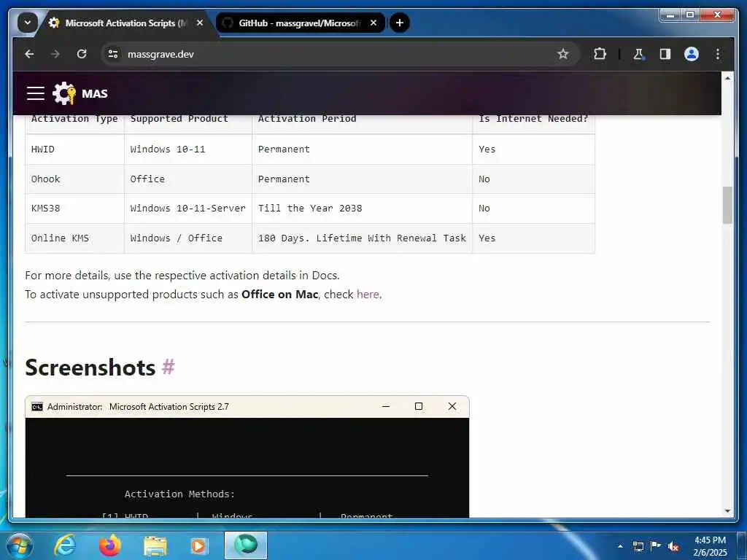Select the Online KMS table cell

click(x=74, y=238)
